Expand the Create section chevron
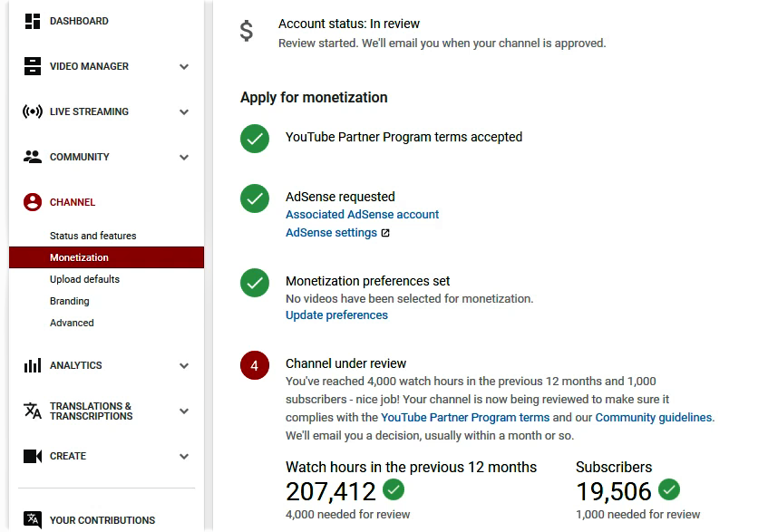The width and height of the screenshot is (768, 532). coord(184,457)
